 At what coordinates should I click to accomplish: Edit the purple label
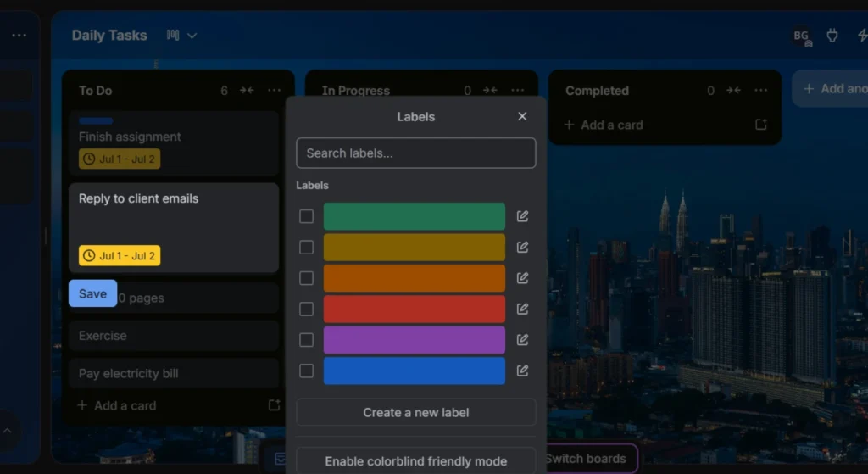pos(522,340)
